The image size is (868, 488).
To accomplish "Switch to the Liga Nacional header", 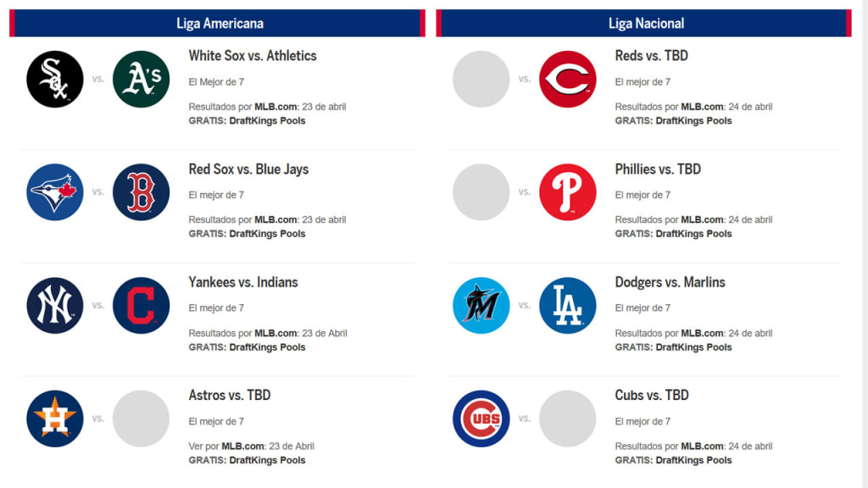I will [x=646, y=23].
